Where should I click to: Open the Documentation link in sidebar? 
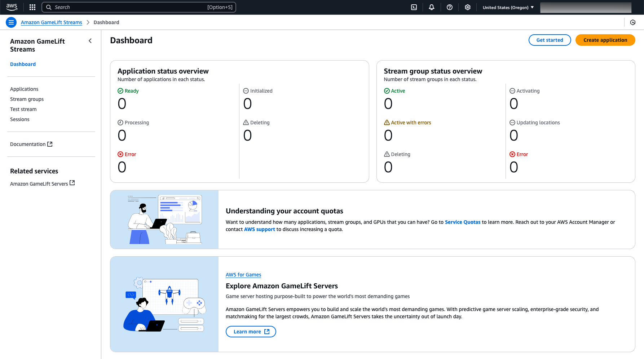pyautogui.click(x=31, y=144)
